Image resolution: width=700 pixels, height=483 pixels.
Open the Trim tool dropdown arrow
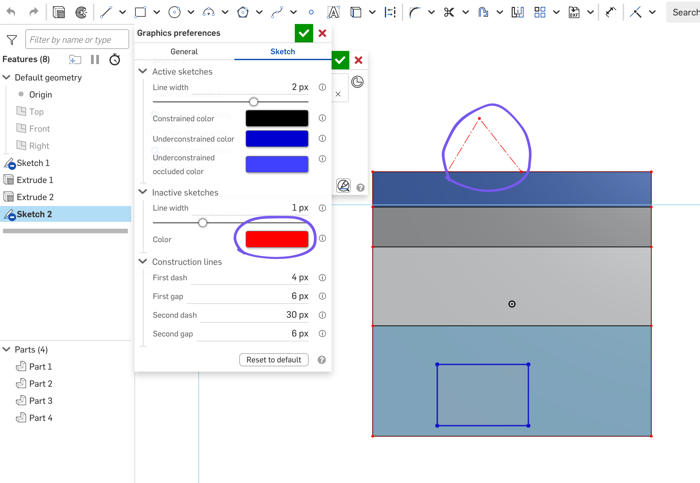465,12
